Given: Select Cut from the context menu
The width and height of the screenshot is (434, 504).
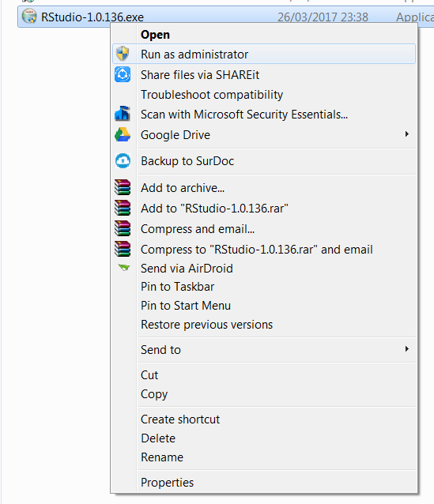Looking at the screenshot, I should 264,374.
